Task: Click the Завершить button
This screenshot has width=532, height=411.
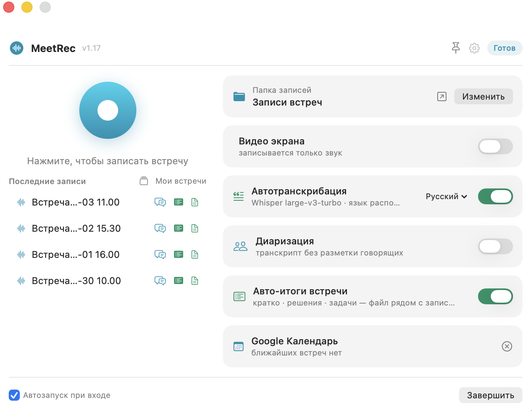Action: pos(491,395)
